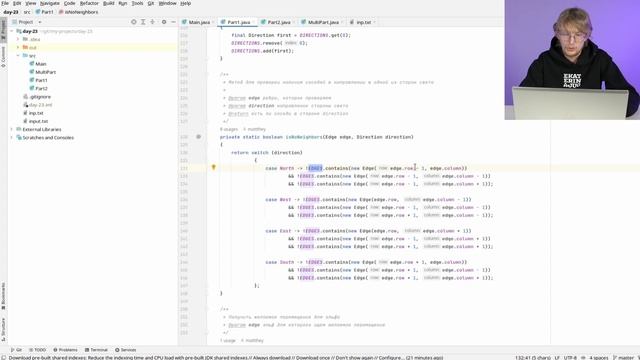Image resolution: width=640 pixels, height=360 pixels.
Task: Open the Tools menu
Action: point(137,3)
